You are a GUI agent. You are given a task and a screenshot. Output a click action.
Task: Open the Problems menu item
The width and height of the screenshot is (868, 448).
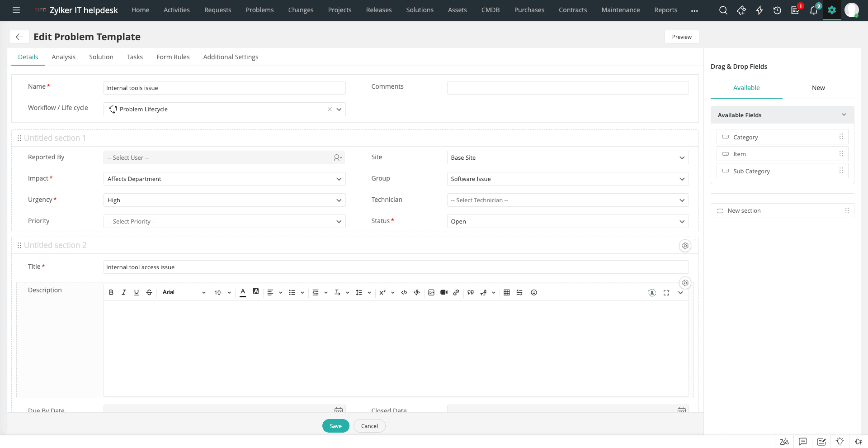[259, 10]
